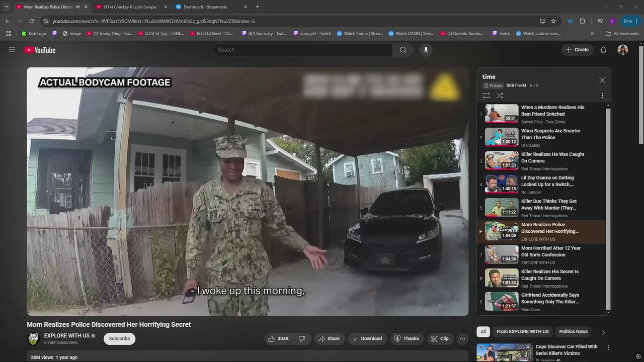
Task: Click the install/cast screen icon in address bar
Action: point(542,21)
